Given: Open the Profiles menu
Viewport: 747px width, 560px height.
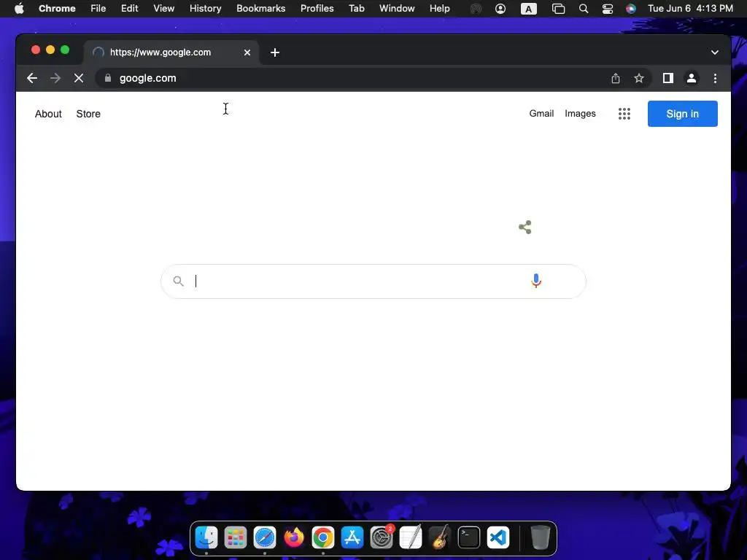Looking at the screenshot, I should 317,8.
